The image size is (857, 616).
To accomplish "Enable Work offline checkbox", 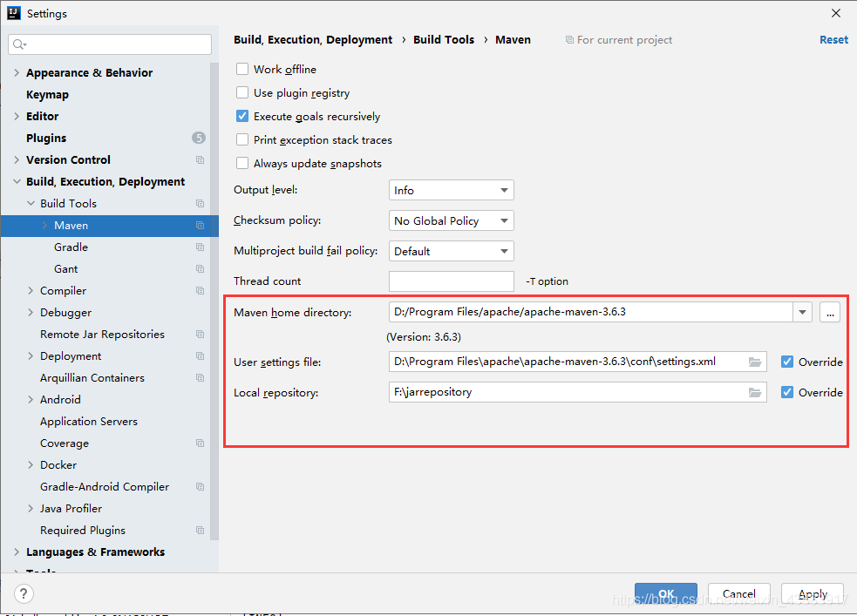I will [x=242, y=70].
